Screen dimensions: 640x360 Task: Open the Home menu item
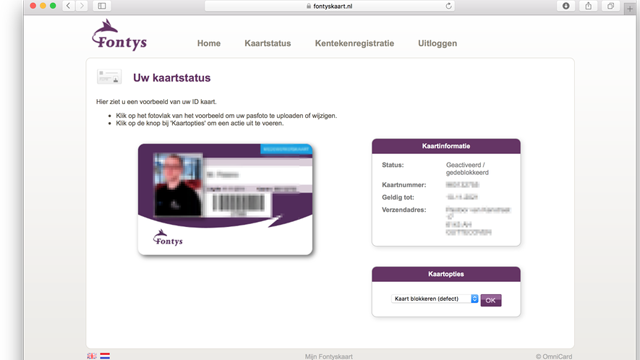point(209,43)
